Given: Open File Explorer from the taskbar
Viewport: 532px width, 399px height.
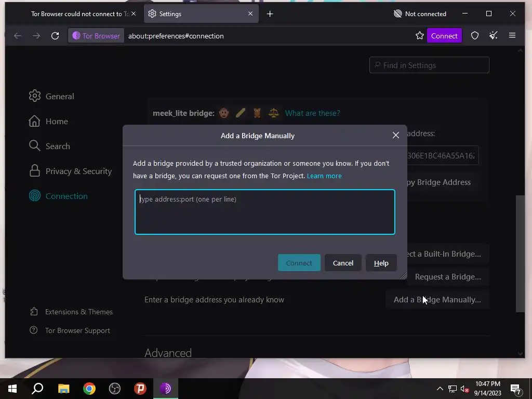Looking at the screenshot, I should [63, 389].
